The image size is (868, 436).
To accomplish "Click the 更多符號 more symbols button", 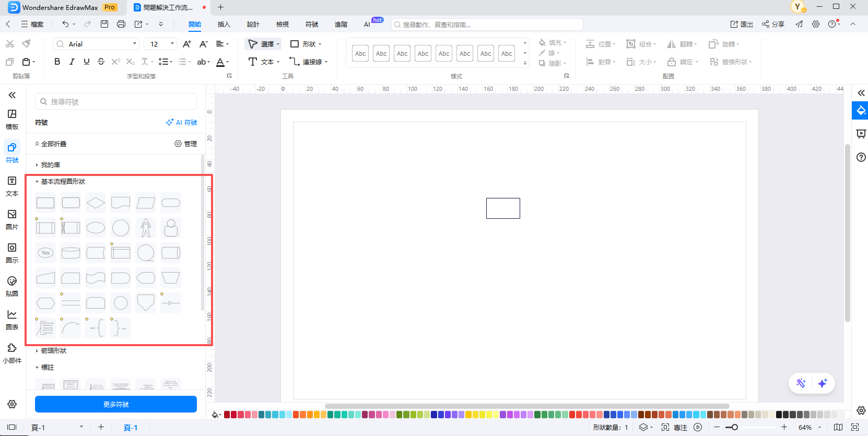I will click(115, 404).
